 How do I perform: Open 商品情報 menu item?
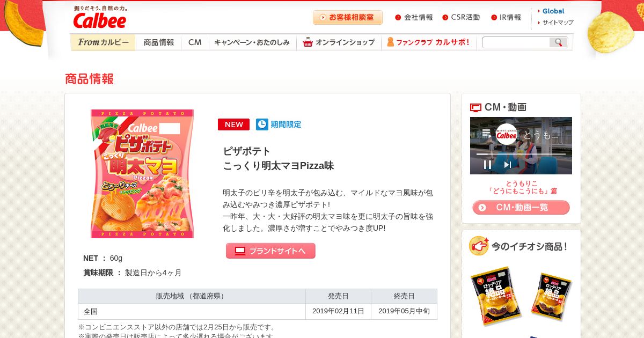click(159, 42)
